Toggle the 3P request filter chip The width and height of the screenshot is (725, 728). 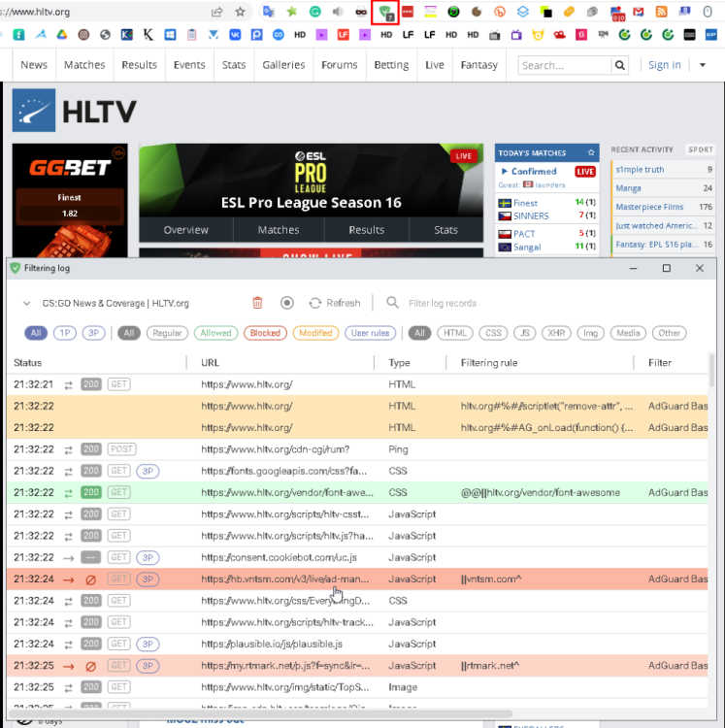tap(94, 333)
